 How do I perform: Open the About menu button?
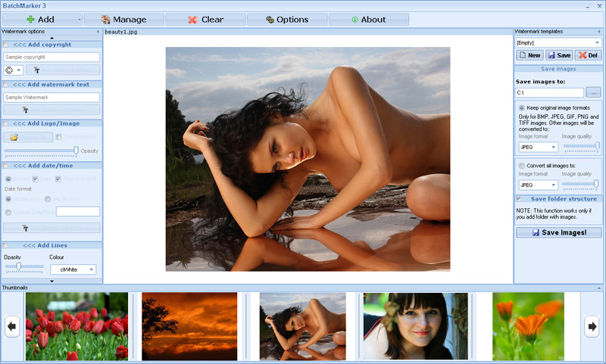(369, 20)
